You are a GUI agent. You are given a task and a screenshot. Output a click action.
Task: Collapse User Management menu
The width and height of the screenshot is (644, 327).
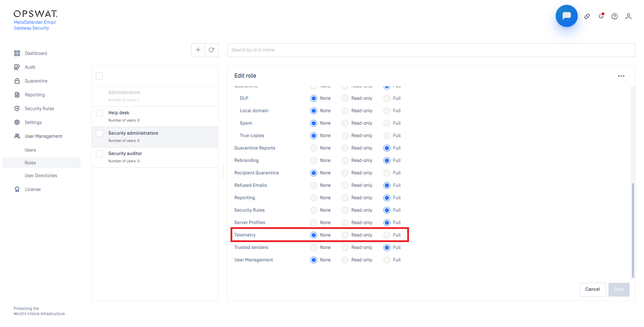(x=43, y=136)
